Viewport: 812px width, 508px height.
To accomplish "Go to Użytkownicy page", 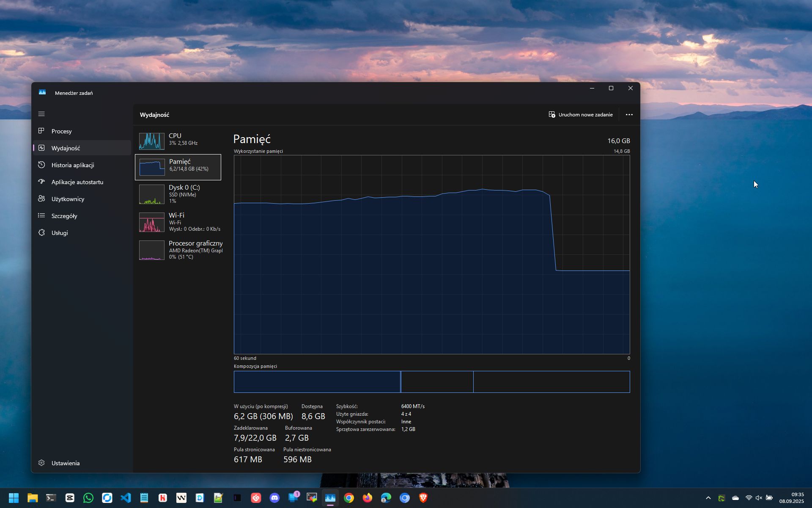I will (68, 199).
